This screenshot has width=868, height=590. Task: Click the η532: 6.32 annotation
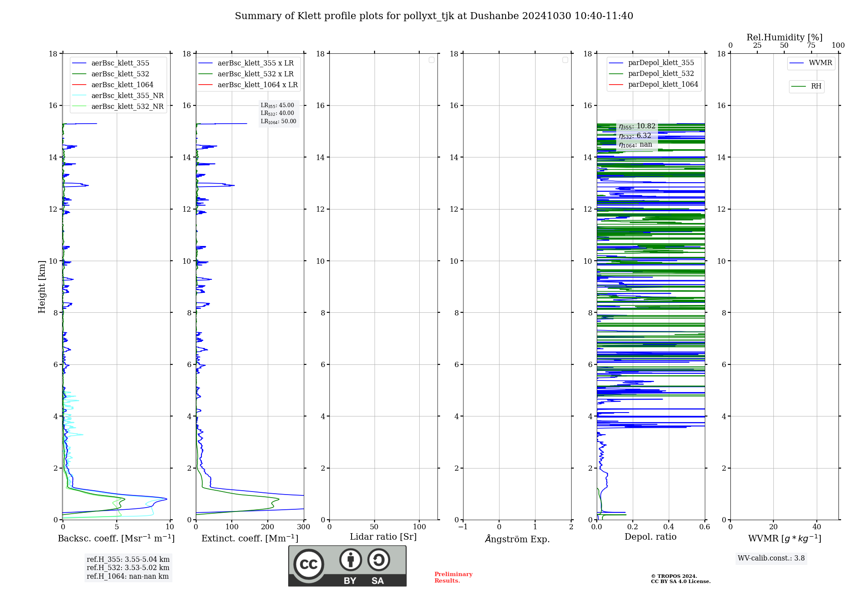coord(635,136)
